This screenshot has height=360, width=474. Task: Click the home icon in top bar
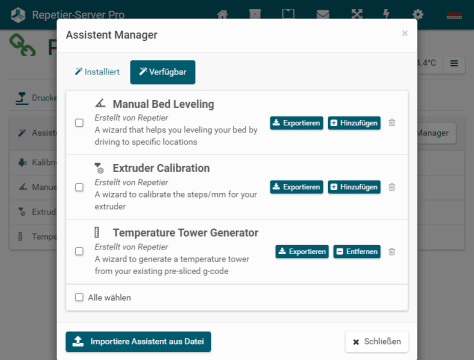click(222, 14)
